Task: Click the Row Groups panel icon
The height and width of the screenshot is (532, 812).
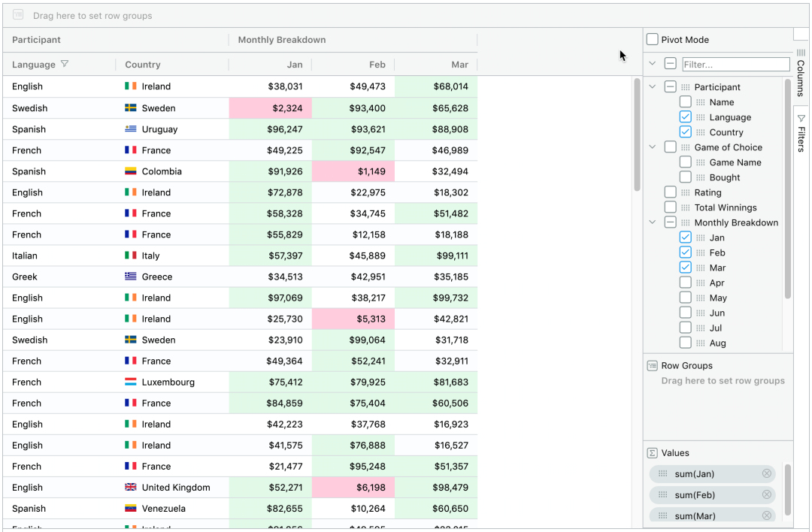Action: click(x=653, y=365)
